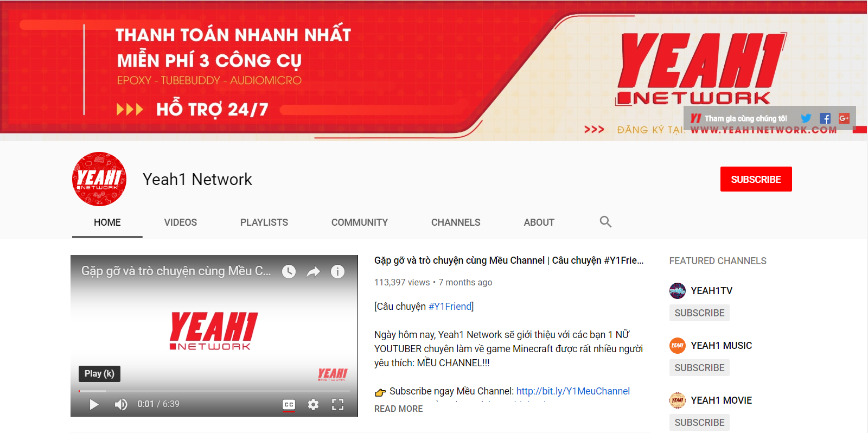Image resolution: width=868 pixels, height=433 pixels.
Task: Subscribe to the Yeah1 Network channel
Action: click(756, 179)
